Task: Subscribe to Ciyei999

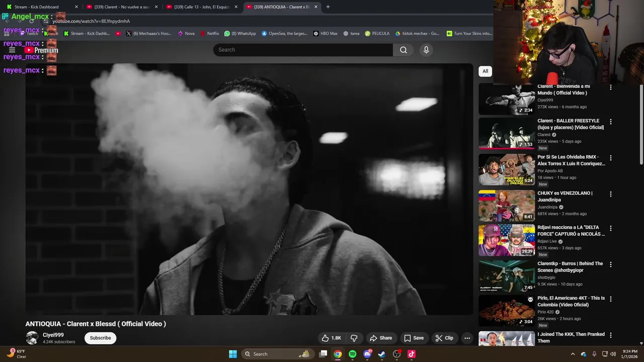Action: 100,338
